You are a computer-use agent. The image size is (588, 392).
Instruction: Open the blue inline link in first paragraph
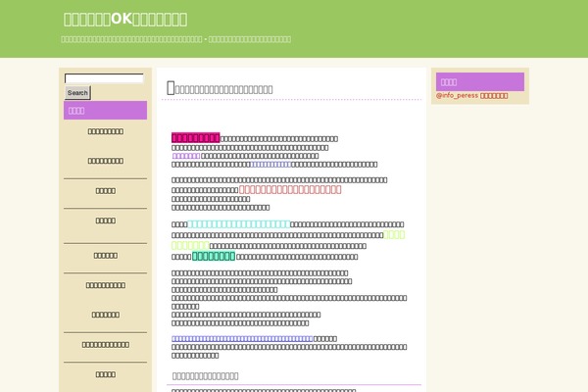270,165
